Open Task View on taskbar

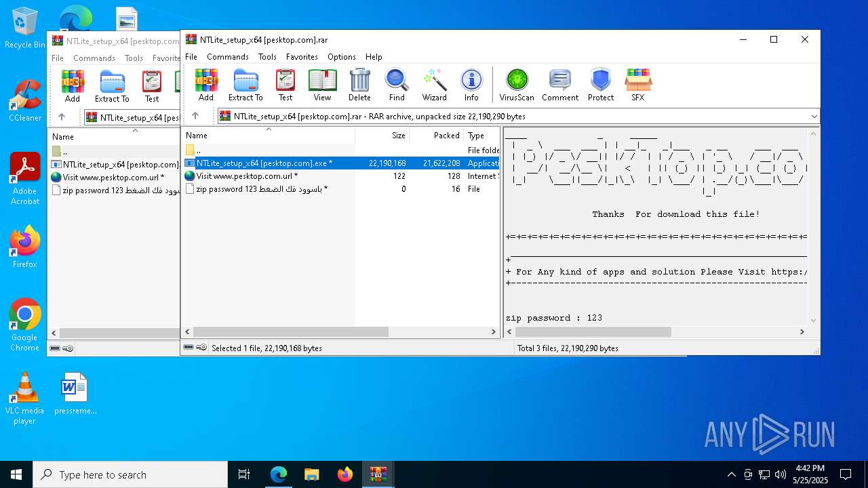coord(244,474)
